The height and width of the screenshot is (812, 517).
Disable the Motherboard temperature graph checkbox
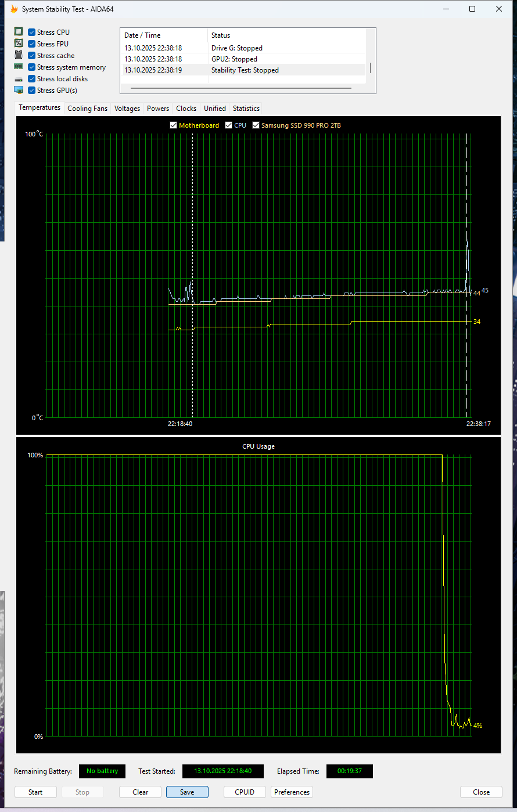[173, 125]
